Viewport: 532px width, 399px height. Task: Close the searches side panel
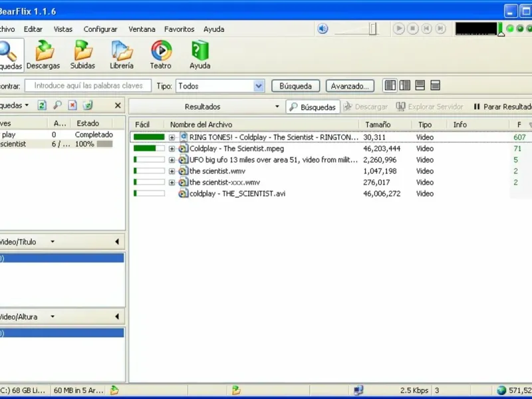click(x=118, y=106)
